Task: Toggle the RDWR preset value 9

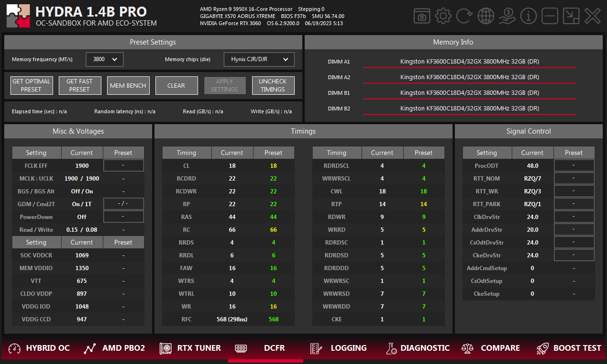Action: [x=424, y=217]
